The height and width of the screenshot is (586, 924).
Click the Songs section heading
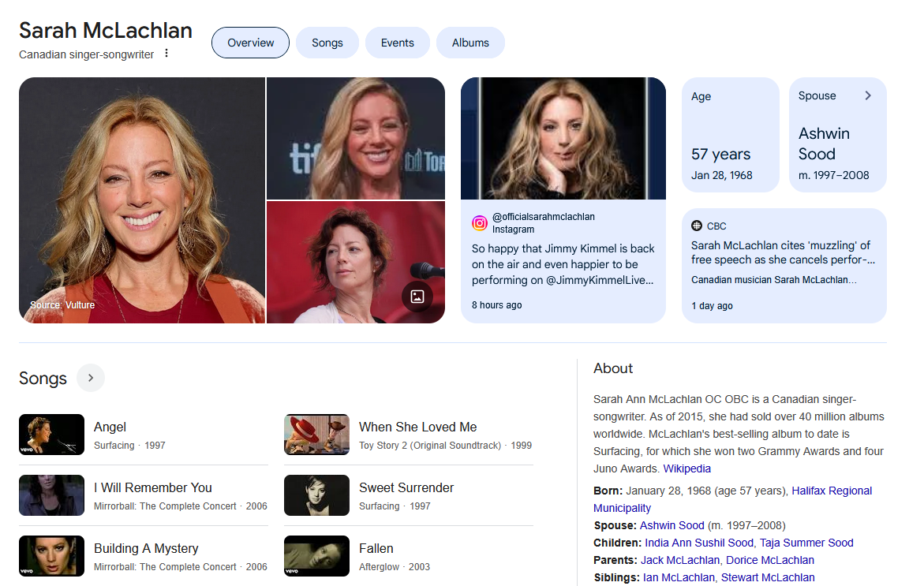[x=43, y=378]
